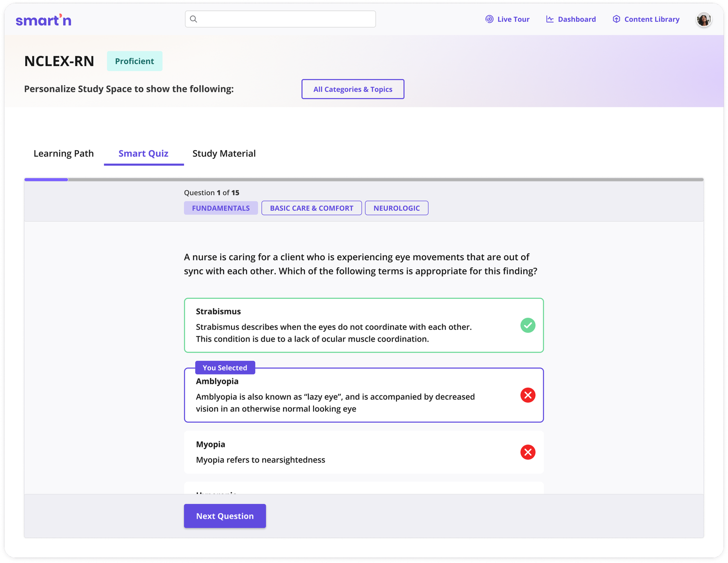Viewport: 728px width, 563px height.
Task: Open All Categories & Topics
Action: (x=353, y=89)
